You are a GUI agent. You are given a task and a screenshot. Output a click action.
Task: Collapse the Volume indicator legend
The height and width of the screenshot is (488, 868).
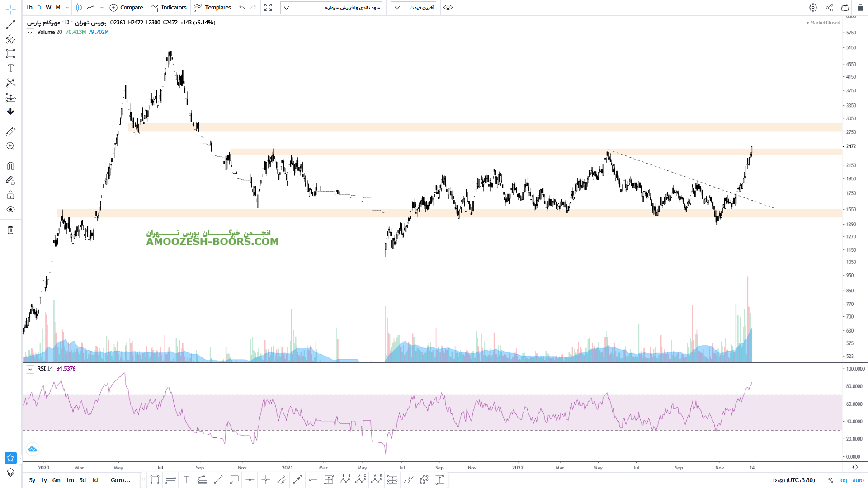click(30, 33)
